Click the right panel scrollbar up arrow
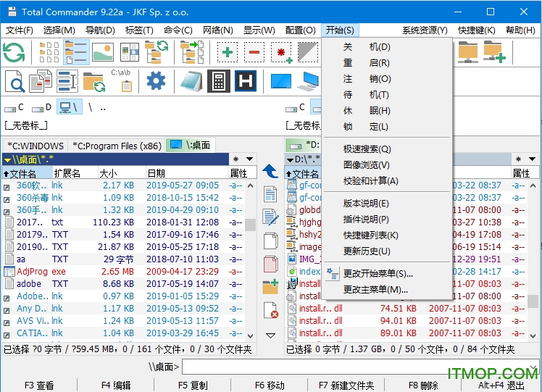 pyautogui.click(x=533, y=185)
